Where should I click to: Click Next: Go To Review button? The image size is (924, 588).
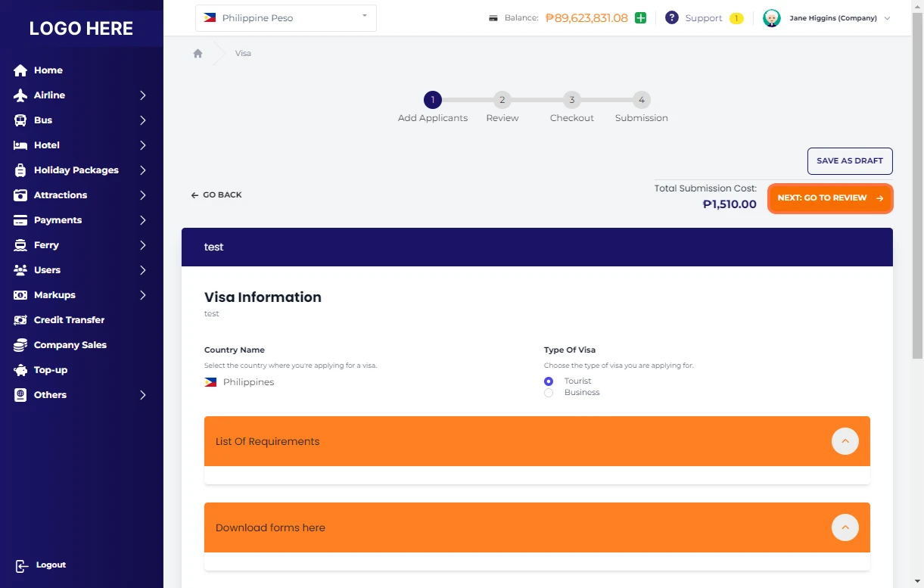829,198
